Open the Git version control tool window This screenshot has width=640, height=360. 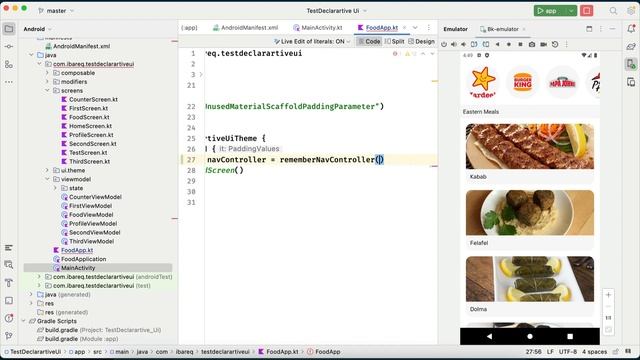(x=9, y=336)
